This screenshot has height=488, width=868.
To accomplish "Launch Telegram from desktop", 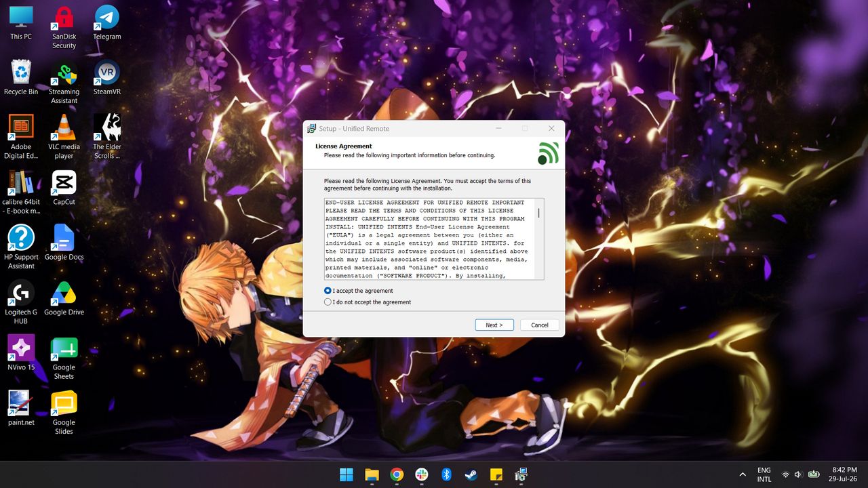I will tap(106, 22).
